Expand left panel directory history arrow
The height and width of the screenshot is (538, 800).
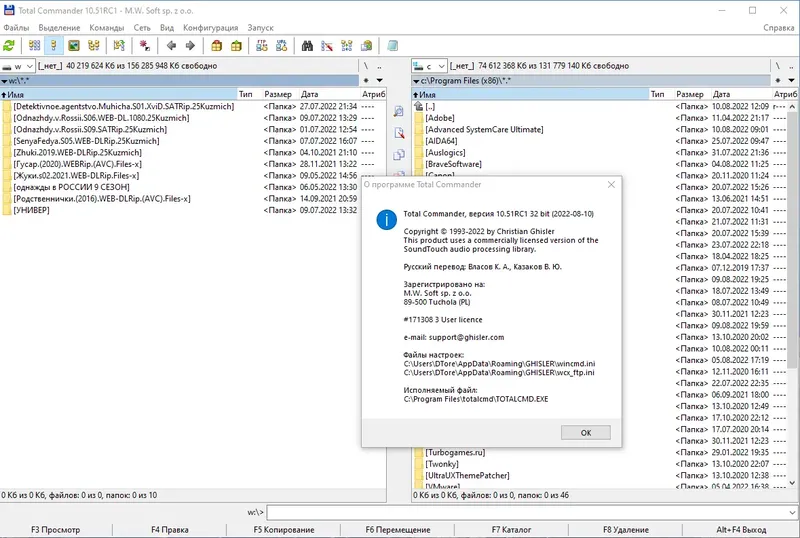point(380,80)
